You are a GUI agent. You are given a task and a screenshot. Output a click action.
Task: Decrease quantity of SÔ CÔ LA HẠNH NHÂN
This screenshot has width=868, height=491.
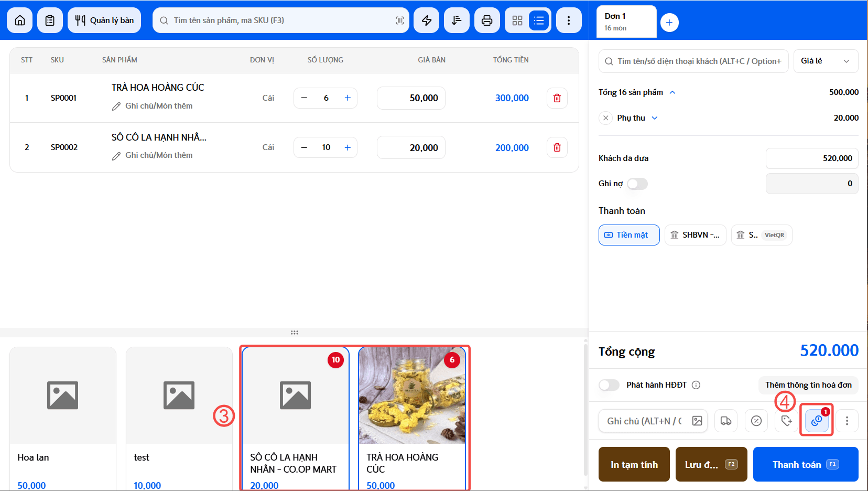[x=304, y=147]
